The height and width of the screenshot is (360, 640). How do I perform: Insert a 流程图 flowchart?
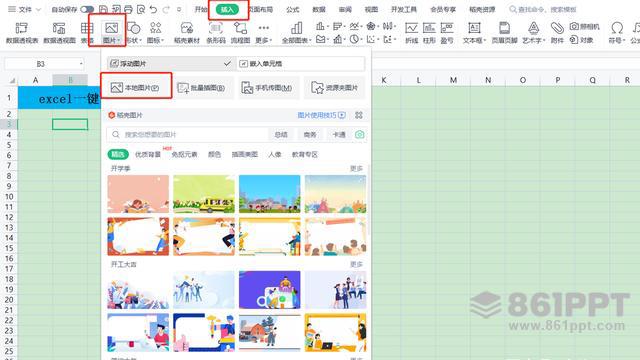click(x=240, y=28)
